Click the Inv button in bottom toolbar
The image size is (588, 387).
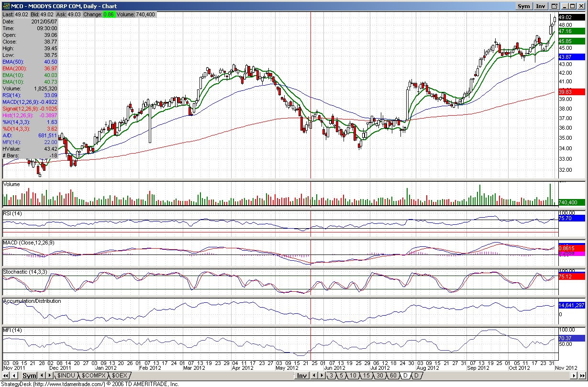coord(301,376)
